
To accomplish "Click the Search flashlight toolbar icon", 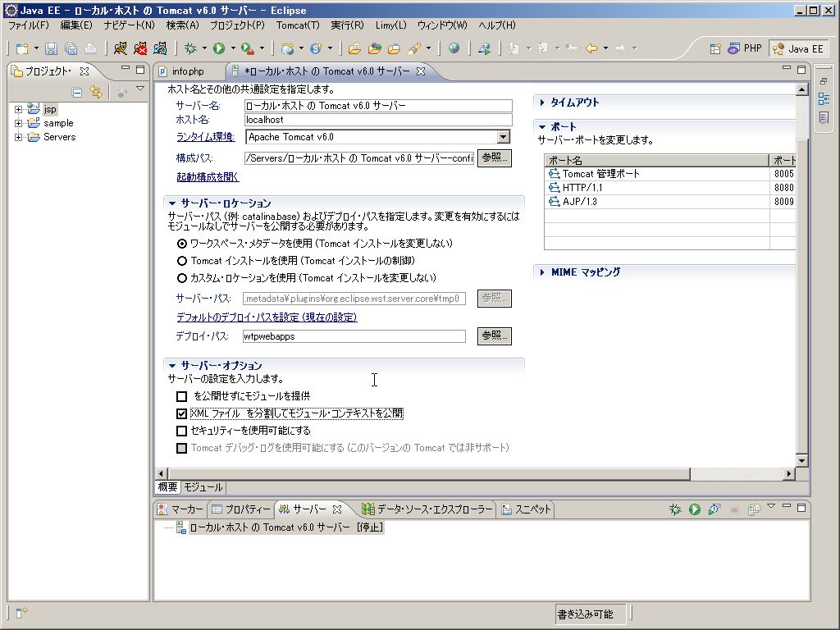I will [x=414, y=48].
